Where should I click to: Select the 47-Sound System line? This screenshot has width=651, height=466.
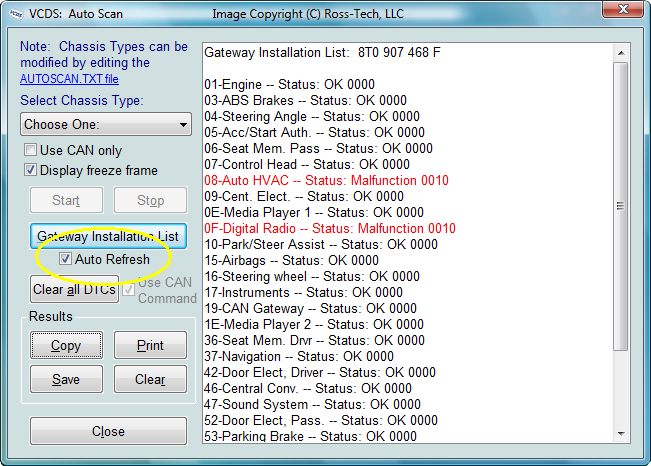point(313,405)
